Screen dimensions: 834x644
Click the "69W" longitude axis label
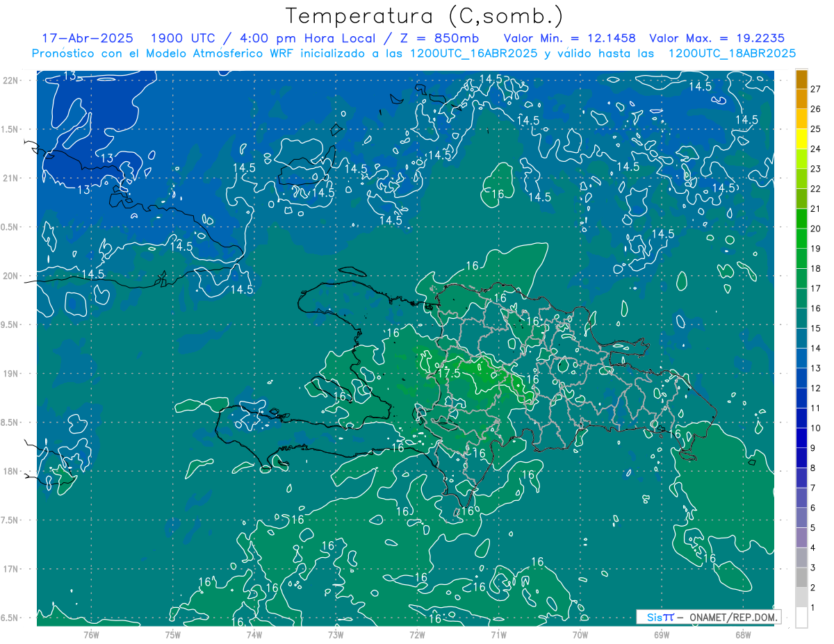point(662,634)
